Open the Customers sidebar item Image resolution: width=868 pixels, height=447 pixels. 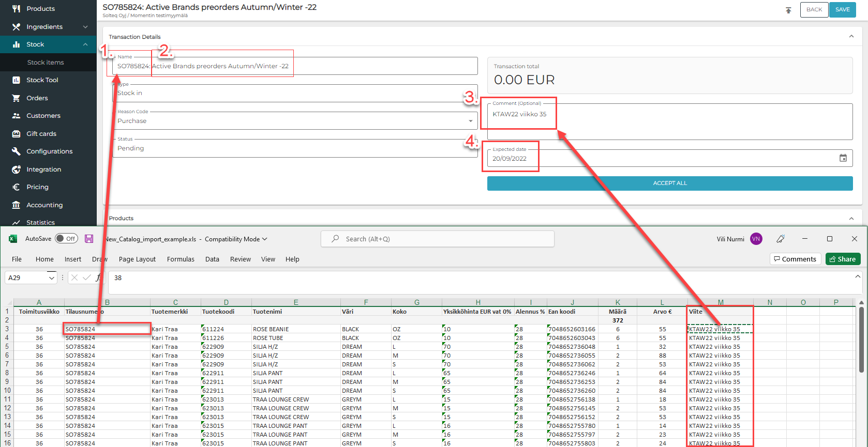[x=43, y=116]
